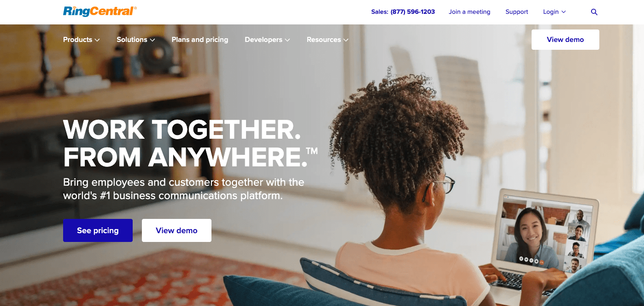Viewport: 644px width, 306px height.
Task: Click View demo in the navigation bar
Action: [x=565, y=40]
